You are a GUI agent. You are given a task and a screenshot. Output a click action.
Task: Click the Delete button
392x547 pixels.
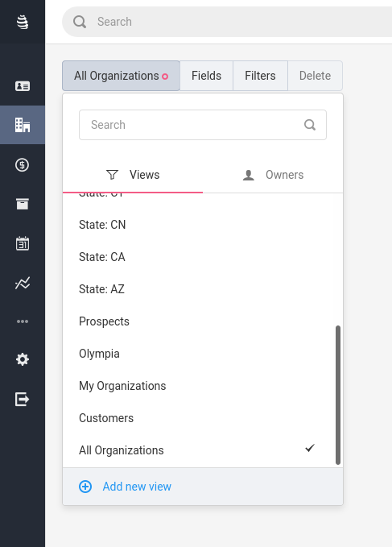(315, 76)
